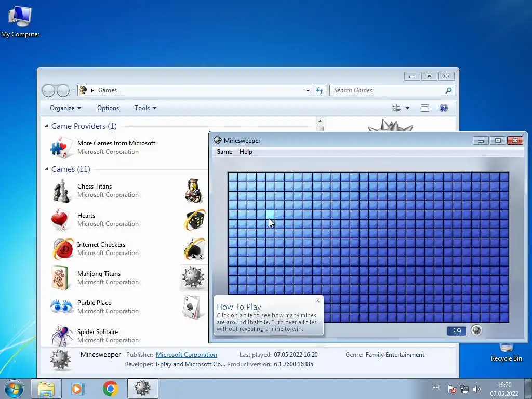The width and height of the screenshot is (532, 399).
Task: Open My Computer desktop icon
Action: (x=20, y=21)
